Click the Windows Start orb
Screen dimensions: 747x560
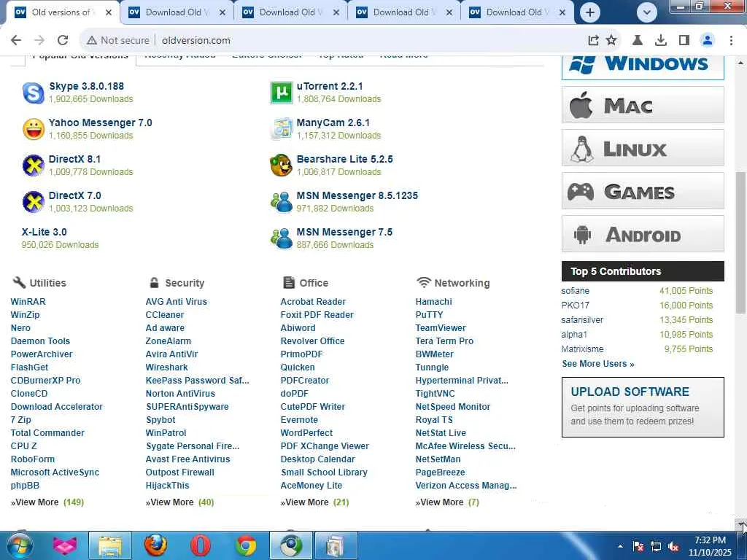(x=19, y=545)
